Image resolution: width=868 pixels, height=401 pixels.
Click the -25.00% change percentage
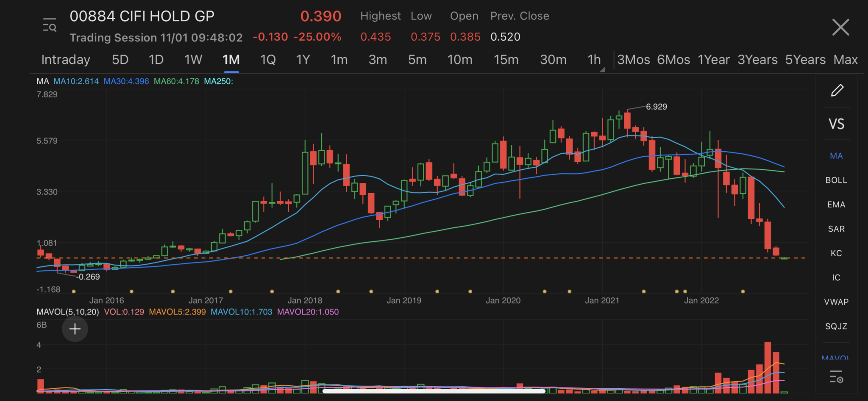tap(317, 37)
